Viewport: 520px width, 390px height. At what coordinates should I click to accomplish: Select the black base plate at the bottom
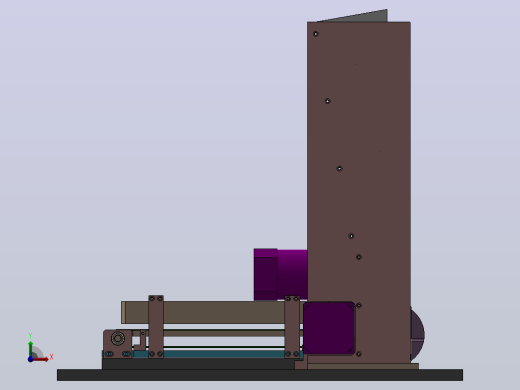coord(260,375)
